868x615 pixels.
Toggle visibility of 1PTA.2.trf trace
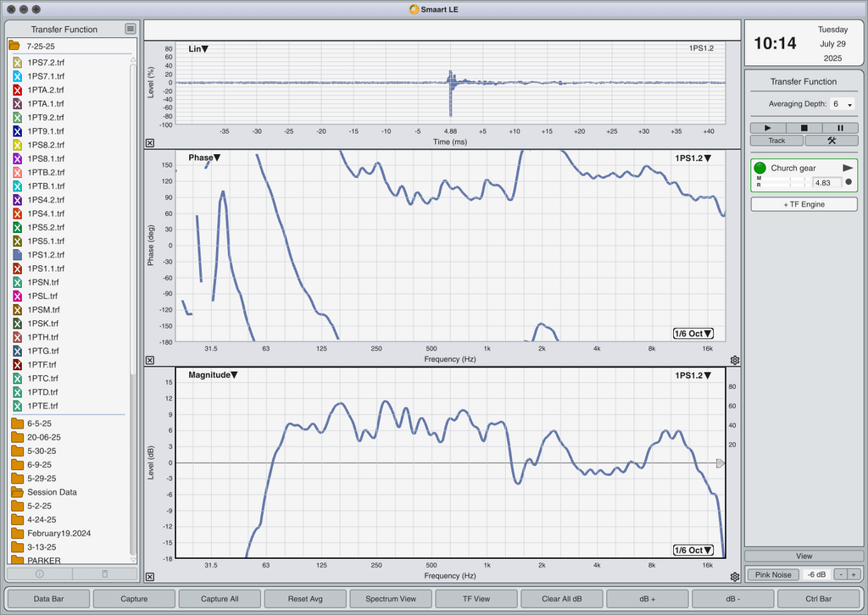[17, 90]
